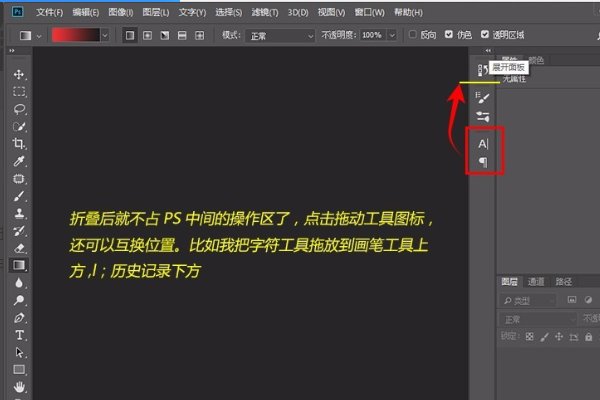The height and width of the screenshot is (400, 600).
Task: Click the Photoshop Ps logo icon
Action: tap(17, 12)
